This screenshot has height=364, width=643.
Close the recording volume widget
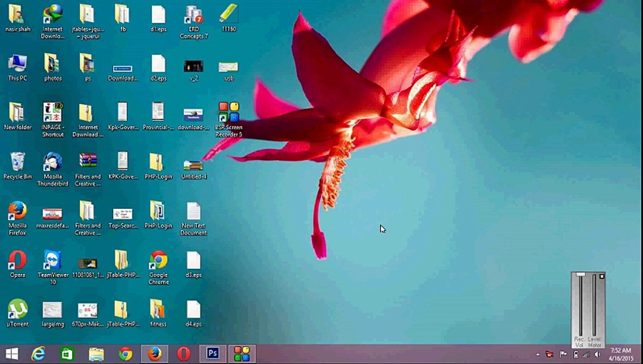point(602,276)
